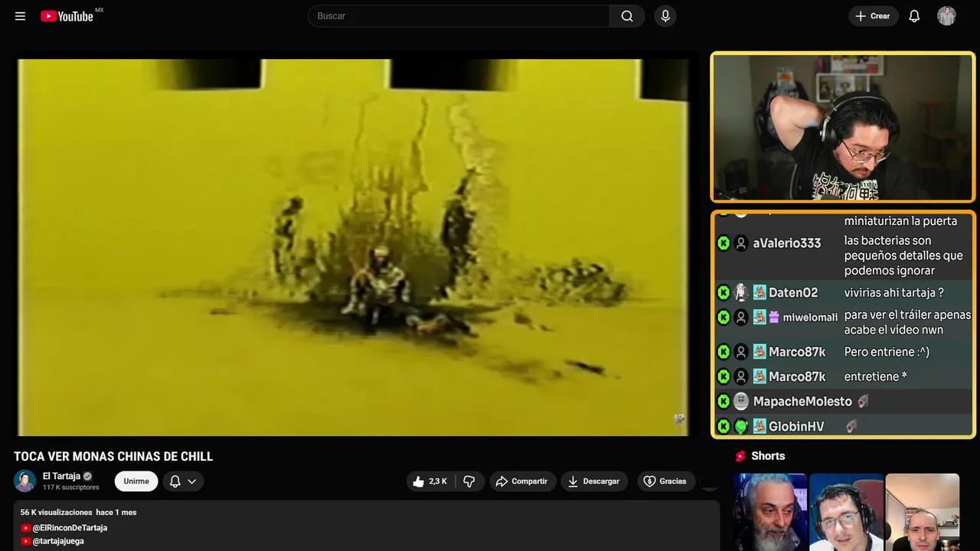Click the search magnifier button
Image resolution: width=980 pixels, height=551 pixels.
click(x=627, y=16)
